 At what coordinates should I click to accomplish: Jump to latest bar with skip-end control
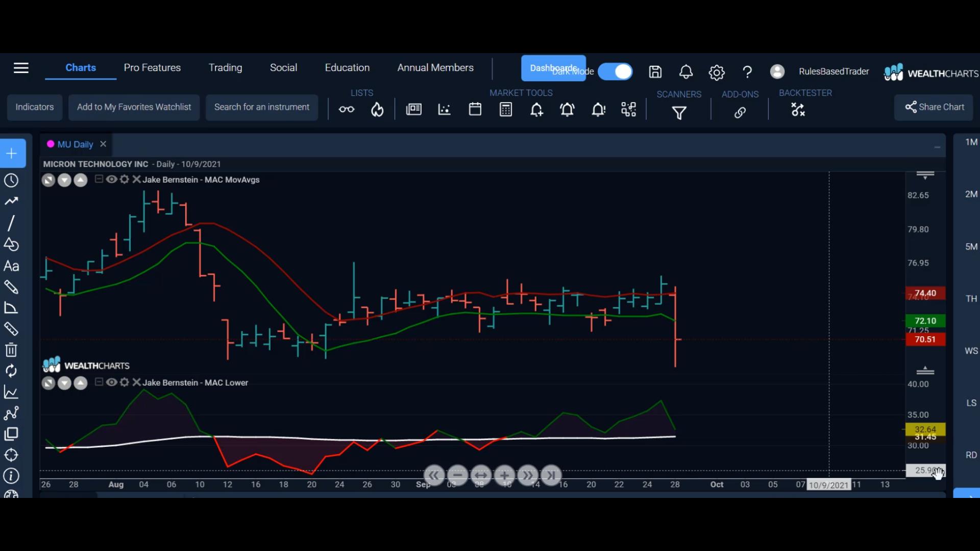pyautogui.click(x=551, y=475)
